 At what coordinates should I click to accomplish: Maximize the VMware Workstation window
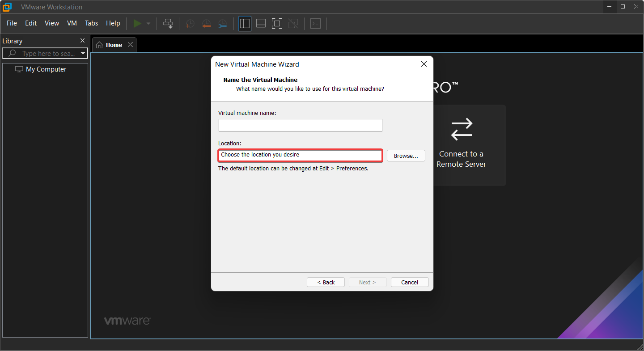tap(623, 7)
